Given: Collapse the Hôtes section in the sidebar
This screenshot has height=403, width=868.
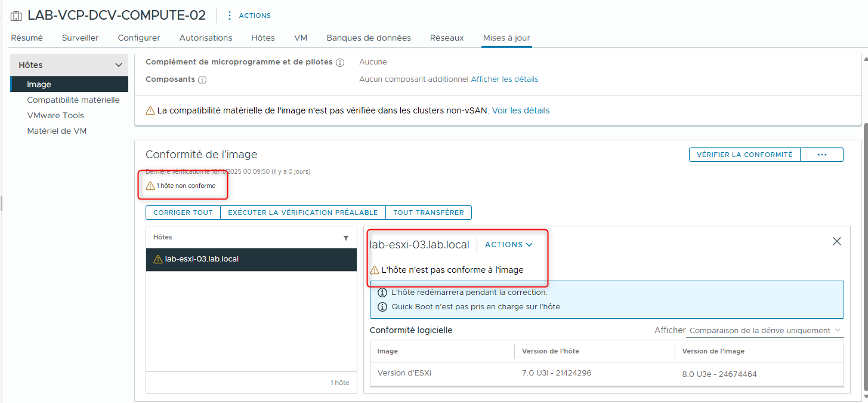Looking at the screenshot, I should click(118, 64).
